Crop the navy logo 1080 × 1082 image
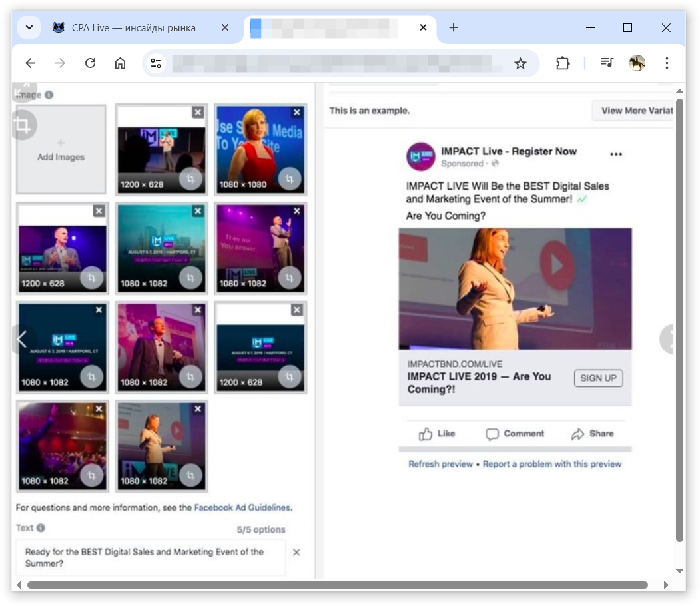700x606 pixels. point(91,377)
